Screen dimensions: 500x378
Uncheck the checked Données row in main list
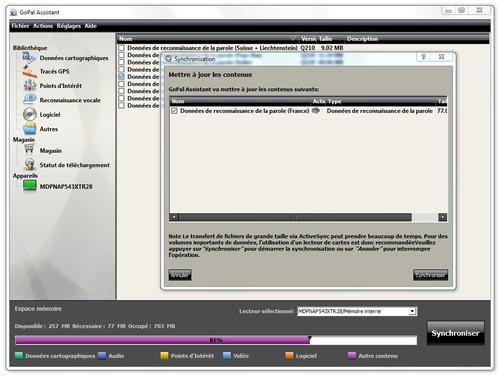[122, 77]
